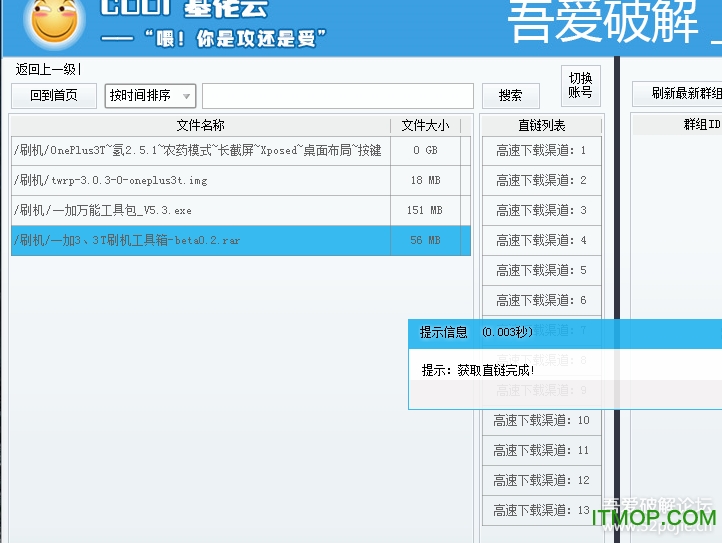Click the 返回上一级 link
The image size is (722, 543).
45,70
